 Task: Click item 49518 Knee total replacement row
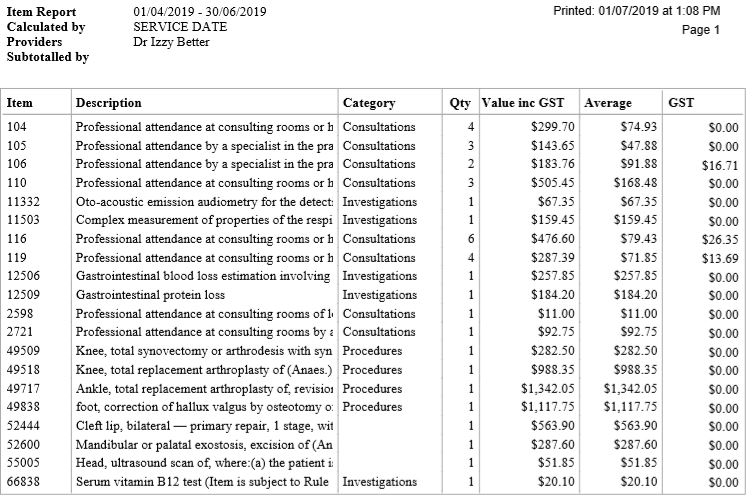373,370
